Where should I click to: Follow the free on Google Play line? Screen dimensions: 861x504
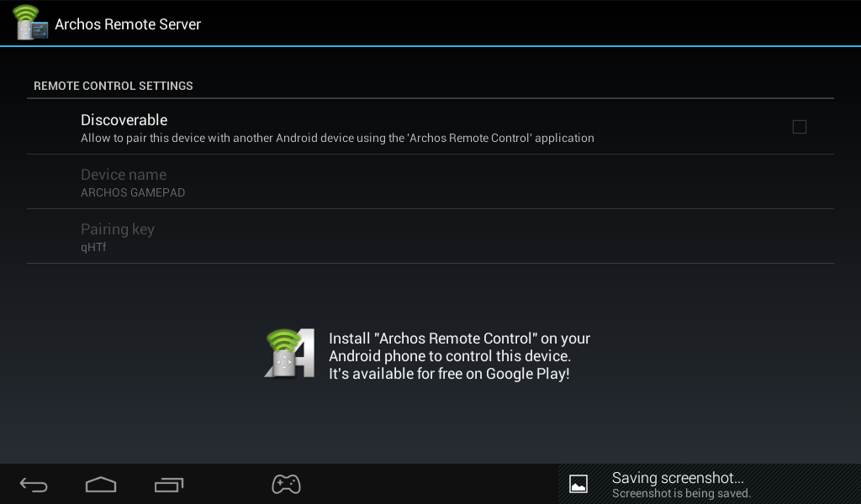(449, 374)
